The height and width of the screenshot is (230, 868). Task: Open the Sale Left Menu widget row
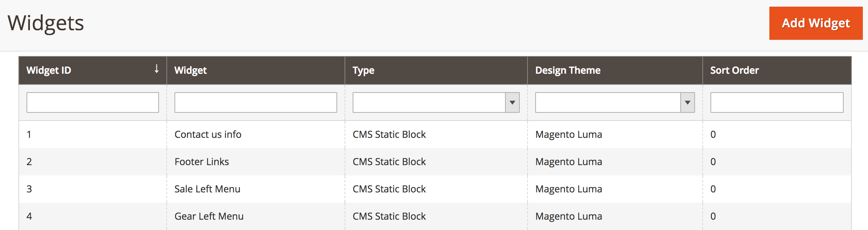click(207, 189)
